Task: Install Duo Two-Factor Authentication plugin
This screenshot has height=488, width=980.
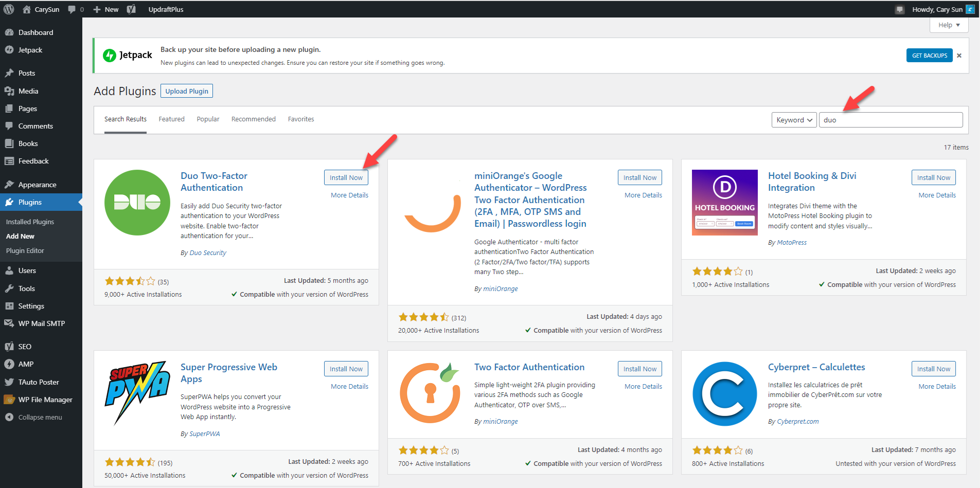Action: coord(346,177)
